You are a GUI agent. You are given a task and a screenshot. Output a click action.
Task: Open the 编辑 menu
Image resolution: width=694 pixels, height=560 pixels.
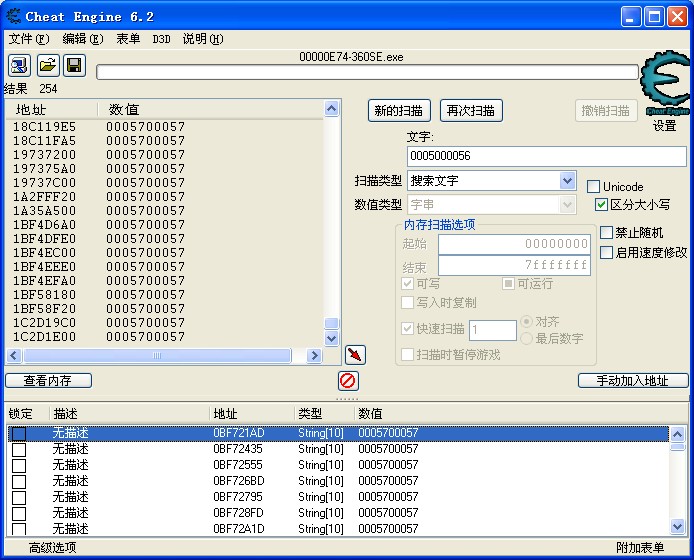click(82, 39)
